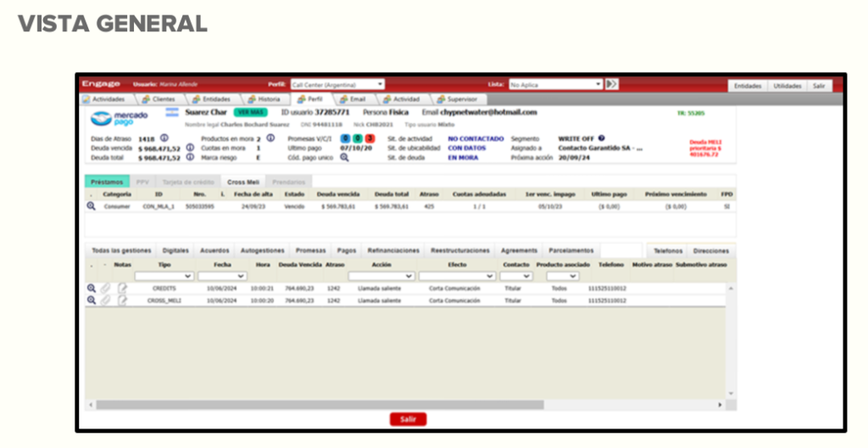Image resolution: width=868 pixels, height=448 pixels.
Task: Click the info icon beside Productos en mora
Action: 270,138
